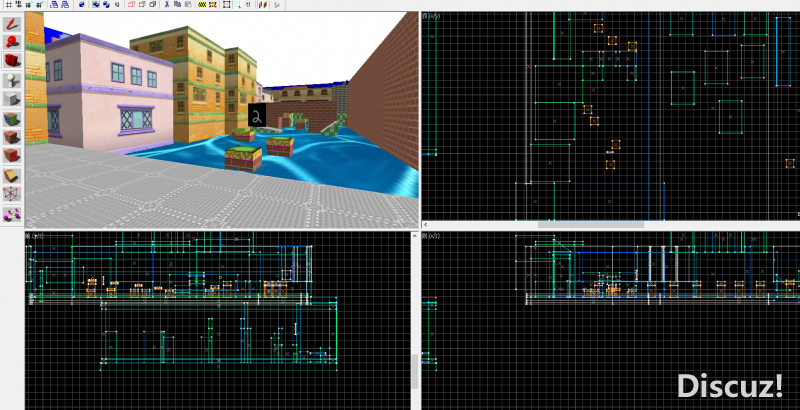Screen dimensions: 800x410
Task: Activate the Clipping tool
Action: click(x=12, y=175)
